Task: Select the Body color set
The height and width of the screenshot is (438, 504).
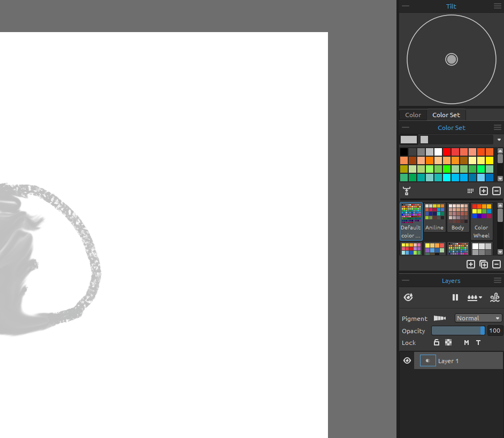Action: [458, 217]
